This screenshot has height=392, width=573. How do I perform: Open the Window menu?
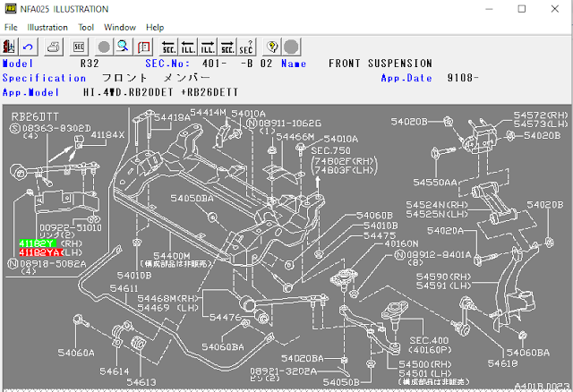tap(120, 28)
